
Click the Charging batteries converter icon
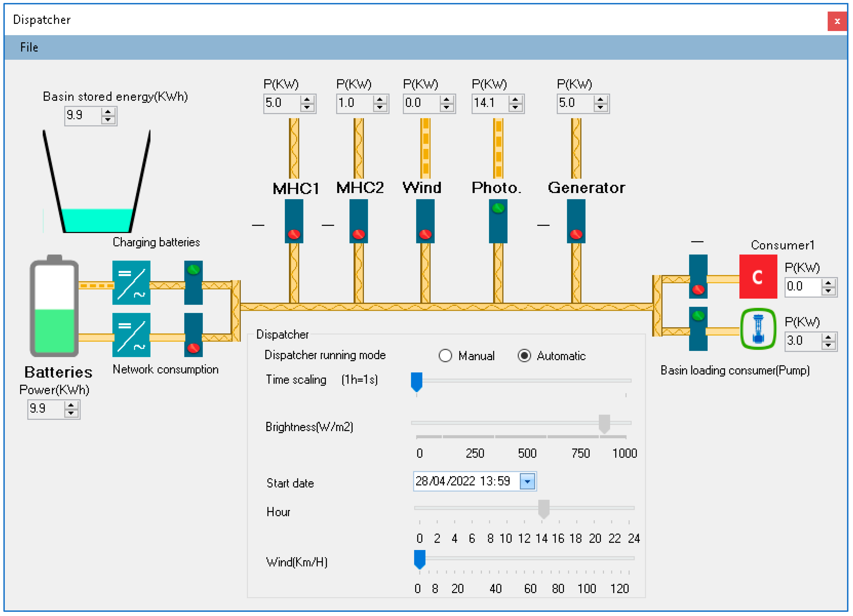coord(131,283)
